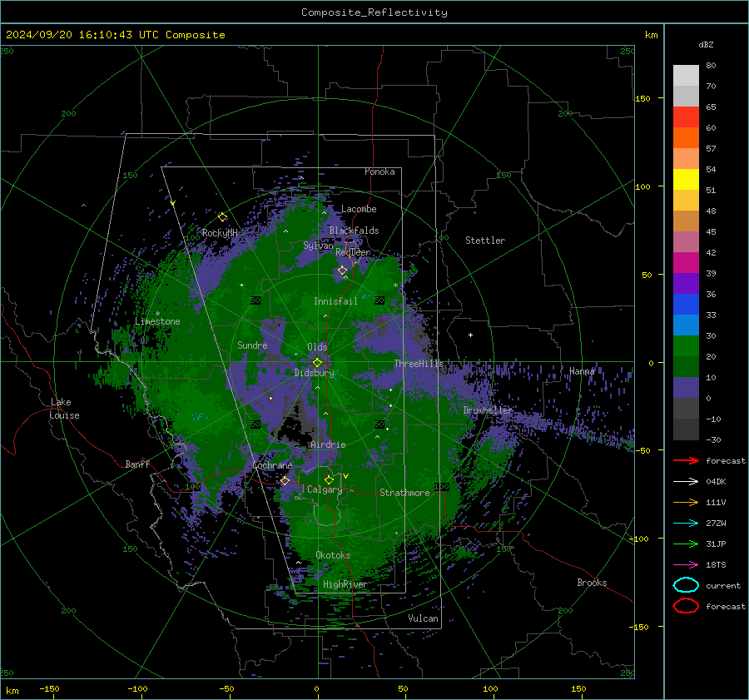The width and height of the screenshot is (749, 700).
Task: Click the current legend label
Action: tap(723, 585)
